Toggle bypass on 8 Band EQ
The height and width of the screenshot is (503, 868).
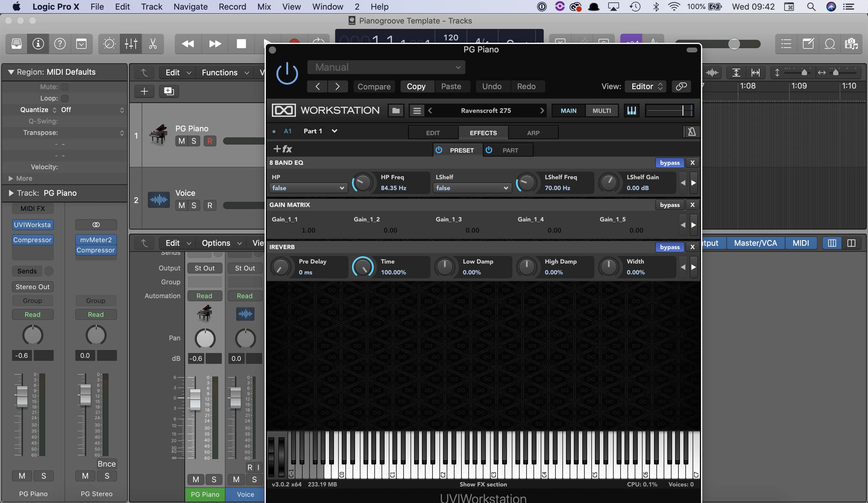(670, 163)
